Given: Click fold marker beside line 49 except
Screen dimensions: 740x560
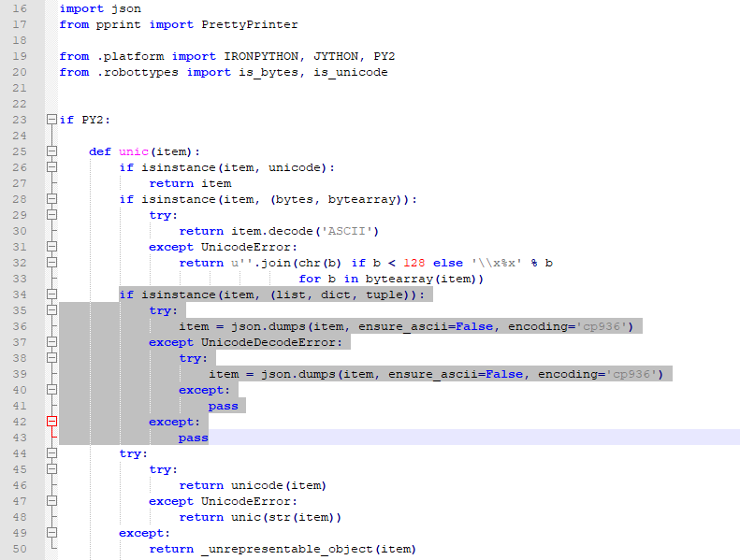Looking at the screenshot, I should coord(51,533).
